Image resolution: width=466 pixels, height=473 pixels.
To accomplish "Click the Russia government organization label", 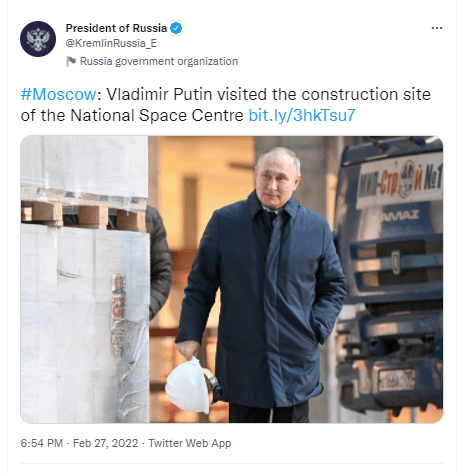I will coord(159,61).
